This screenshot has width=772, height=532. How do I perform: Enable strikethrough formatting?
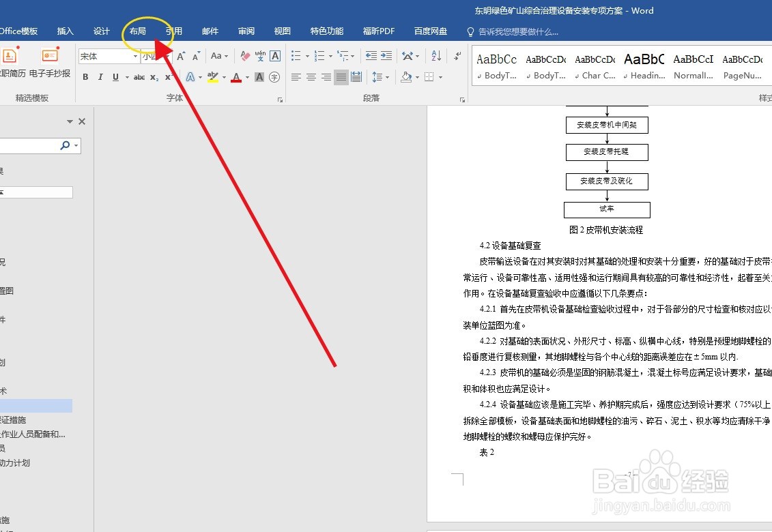(139, 77)
